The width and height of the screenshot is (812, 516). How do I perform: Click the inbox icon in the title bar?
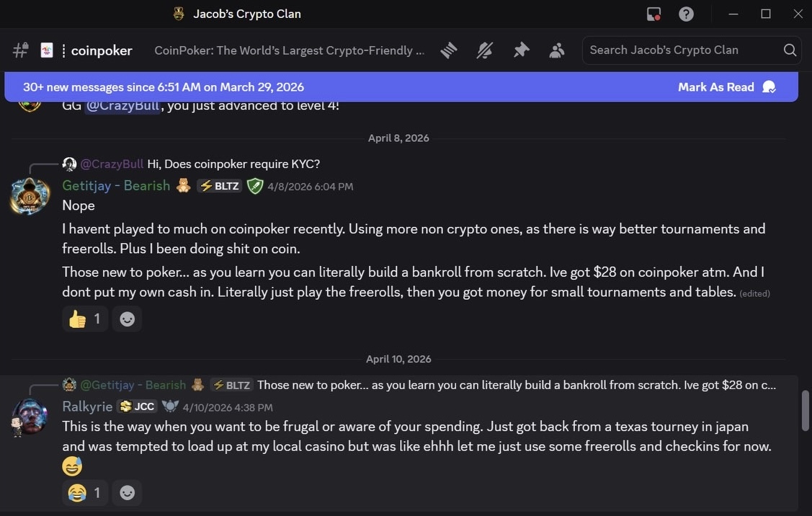pyautogui.click(x=653, y=14)
